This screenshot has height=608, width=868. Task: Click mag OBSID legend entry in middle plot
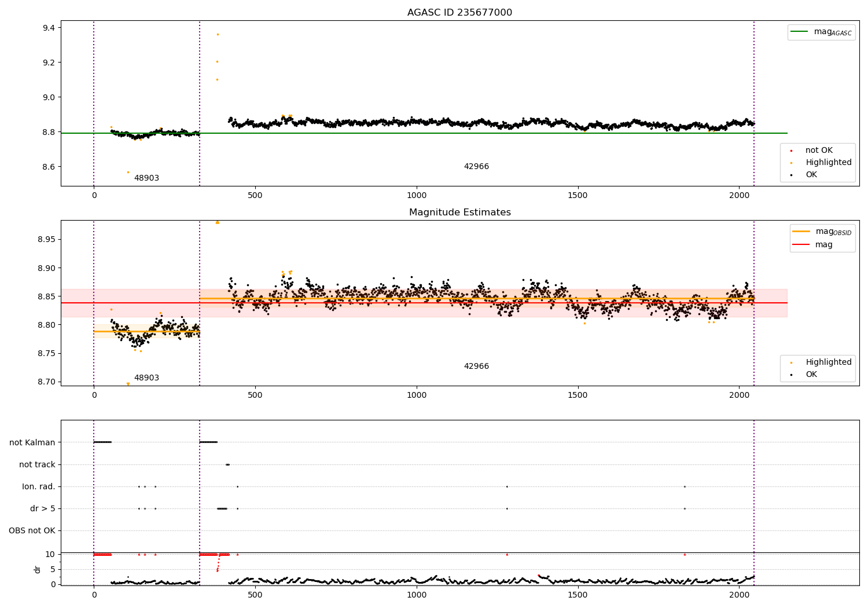pos(822,232)
